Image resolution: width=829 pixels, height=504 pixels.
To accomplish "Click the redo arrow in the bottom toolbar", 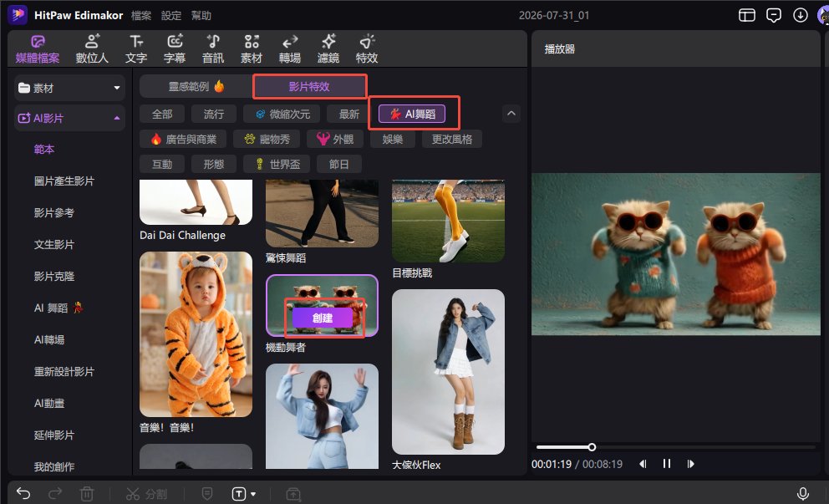I will pyautogui.click(x=55, y=493).
